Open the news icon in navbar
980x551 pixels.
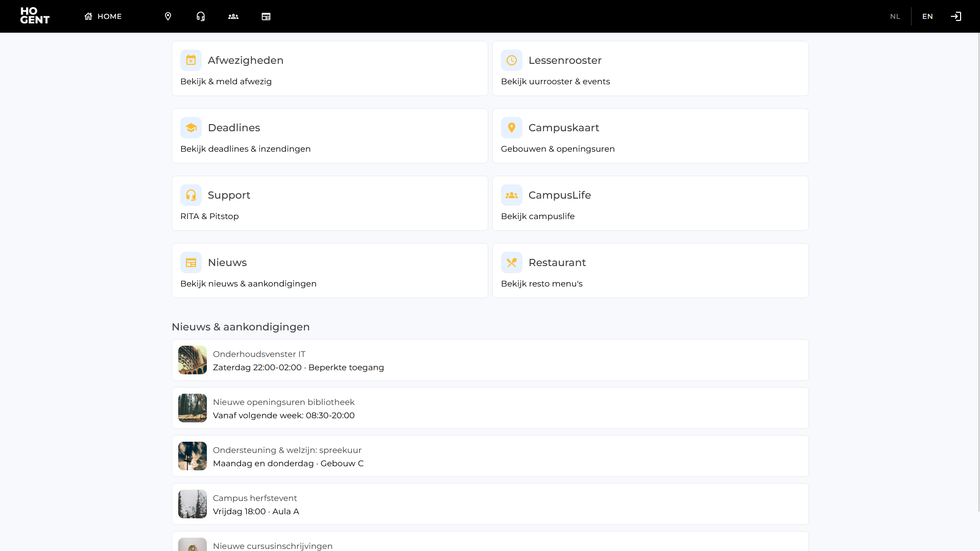click(x=266, y=16)
